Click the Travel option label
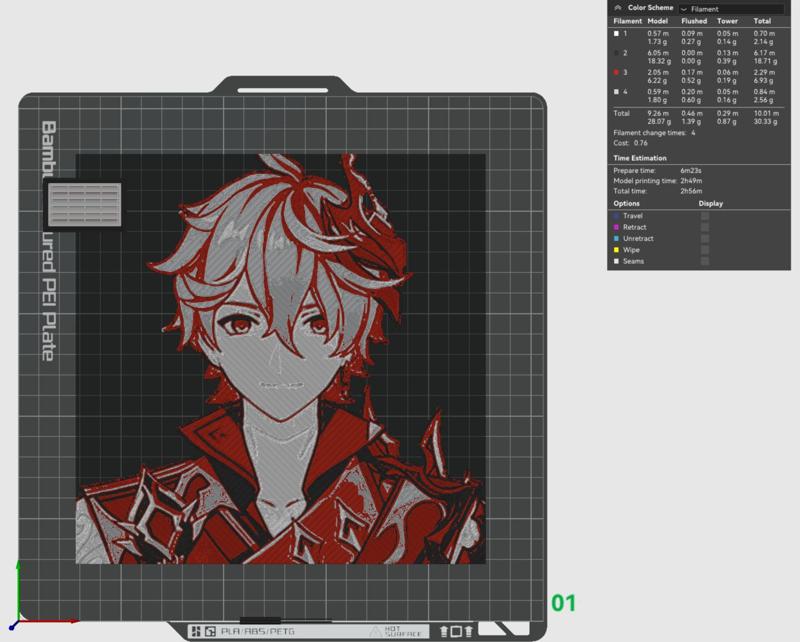The height and width of the screenshot is (642, 800). (633, 216)
